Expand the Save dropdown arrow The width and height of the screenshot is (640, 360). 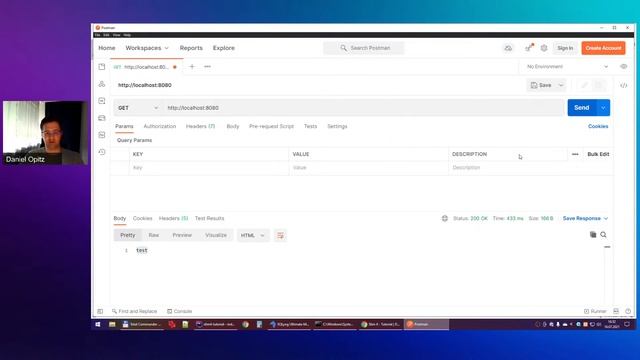561,85
